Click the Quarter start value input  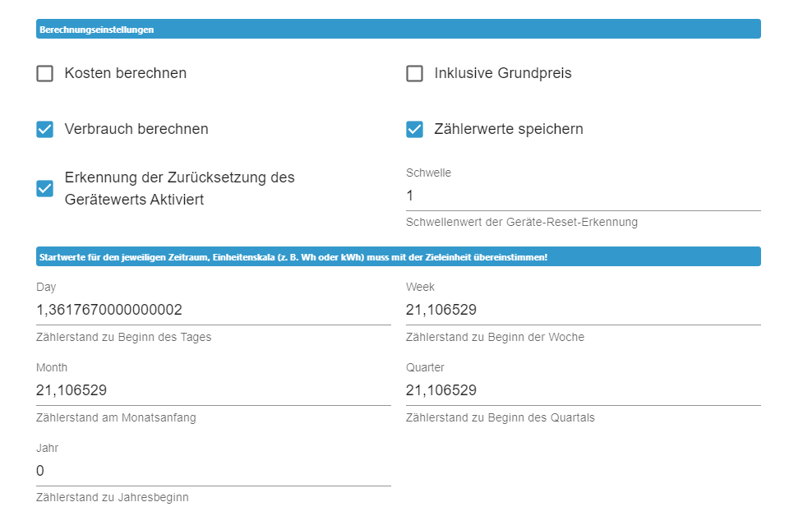pyautogui.click(x=583, y=390)
